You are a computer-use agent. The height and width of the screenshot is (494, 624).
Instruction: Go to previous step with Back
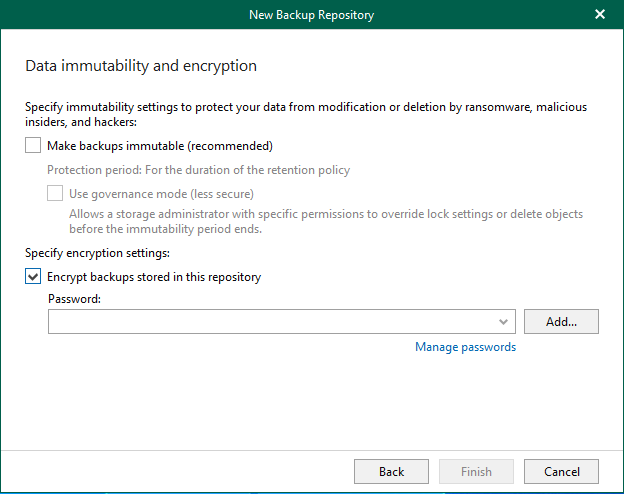[391, 472]
